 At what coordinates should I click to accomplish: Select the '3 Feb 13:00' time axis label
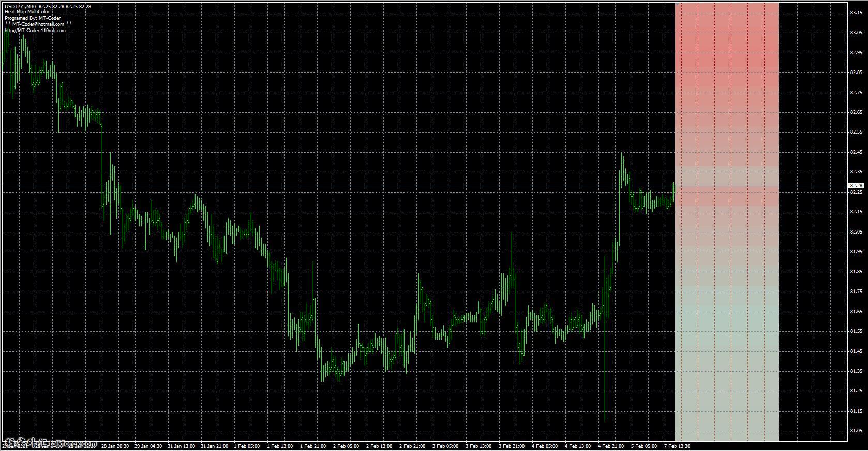click(x=478, y=446)
